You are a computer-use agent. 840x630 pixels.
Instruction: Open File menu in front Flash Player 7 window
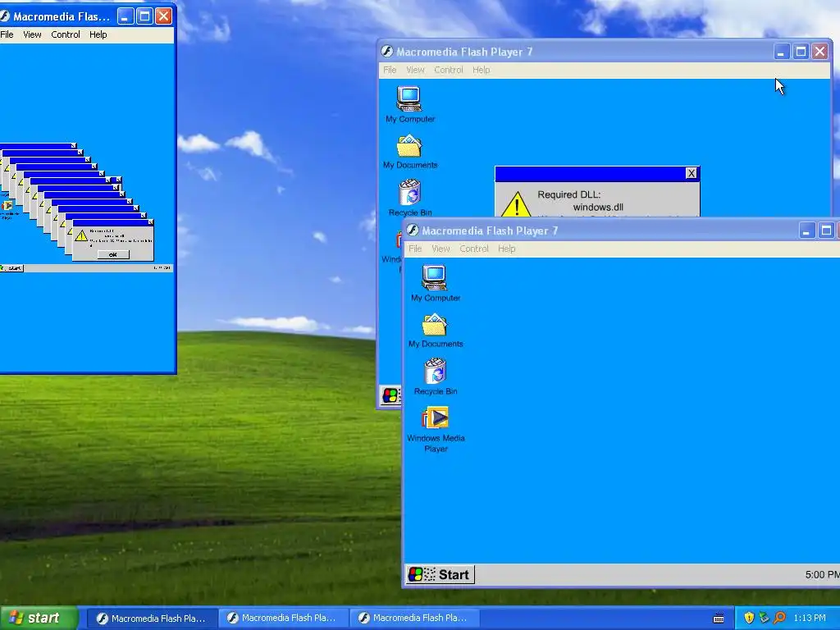(415, 249)
